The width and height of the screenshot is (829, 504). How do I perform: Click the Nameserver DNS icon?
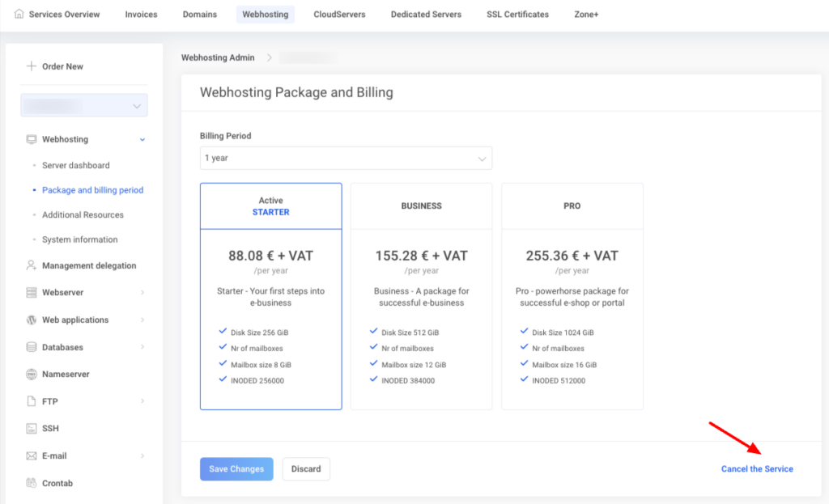(32, 375)
